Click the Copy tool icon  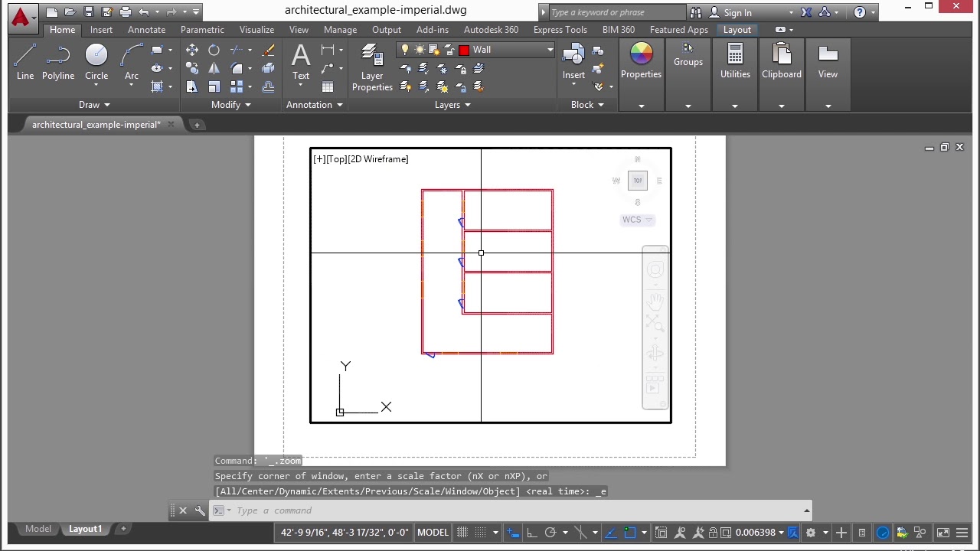[x=192, y=68]
